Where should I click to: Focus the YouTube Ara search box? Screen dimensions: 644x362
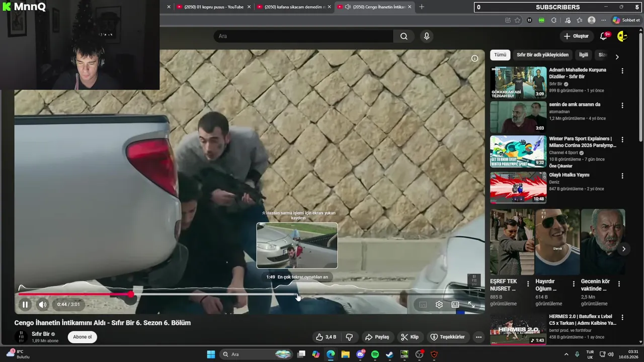pos(303,36)
